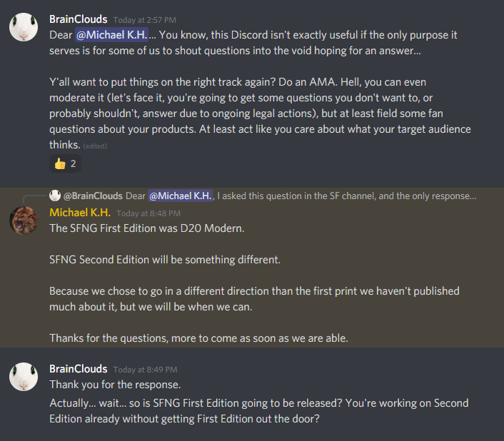Open Michael K.H.'s profile avatar
Screen dimensions: 504x441
23,219
